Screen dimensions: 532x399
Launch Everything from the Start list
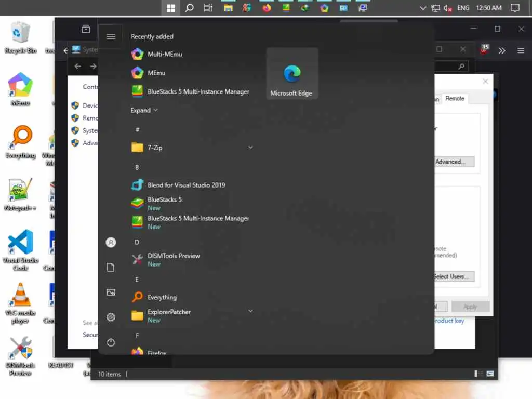pyautogui.click(x=193, y=297)
